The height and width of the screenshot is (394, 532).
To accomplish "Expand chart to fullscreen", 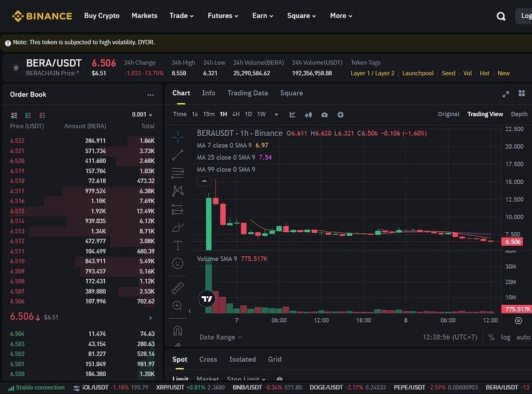I will (505, 95).
